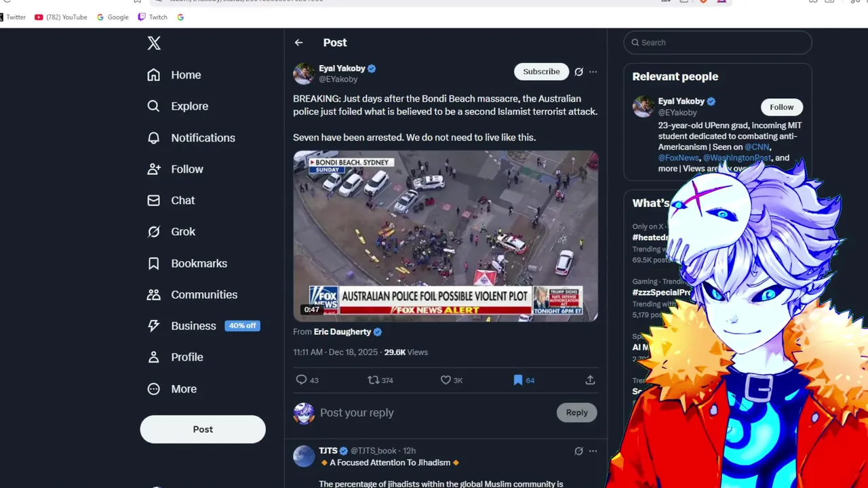Focus the Search input field
This screenshot has height=488, width=868.
point(717,42)
